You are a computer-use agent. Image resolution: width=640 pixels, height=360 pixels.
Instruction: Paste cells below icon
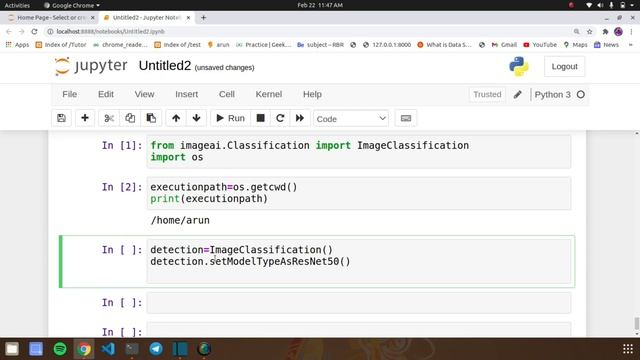pyautogui.click(x=151, y=118)
